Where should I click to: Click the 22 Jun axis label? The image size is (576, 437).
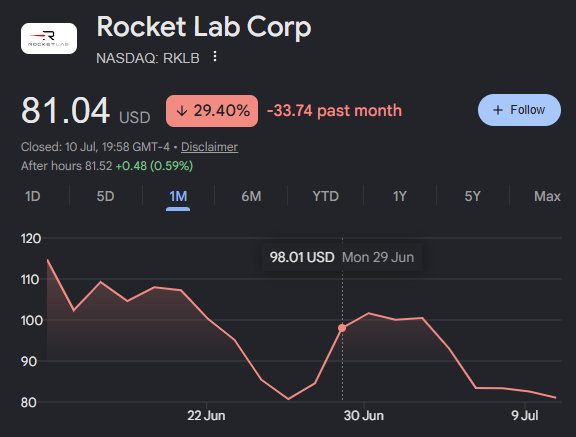206,416
